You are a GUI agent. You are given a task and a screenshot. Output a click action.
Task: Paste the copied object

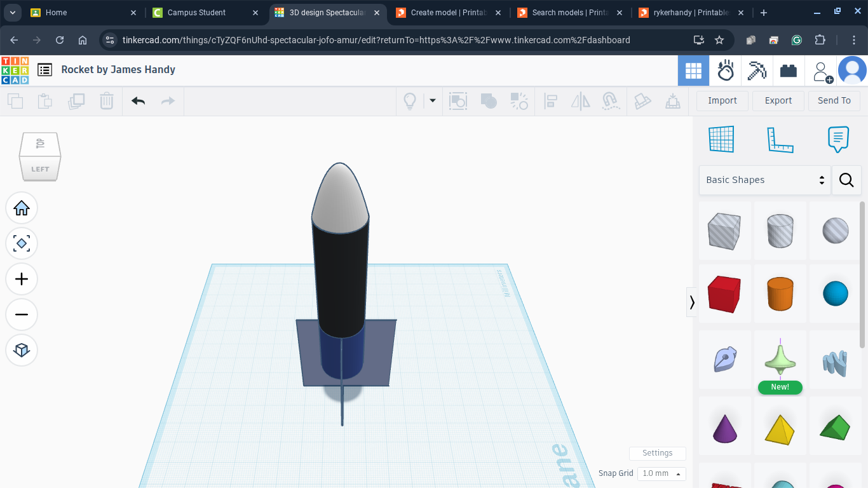[x=45, y=101]
